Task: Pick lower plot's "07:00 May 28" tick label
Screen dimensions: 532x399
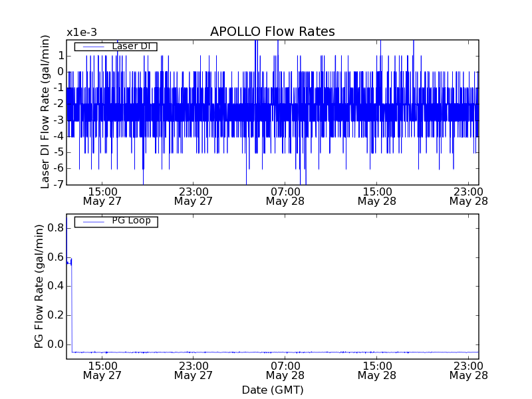Action: pyautogui.click(x=285, y=370)
